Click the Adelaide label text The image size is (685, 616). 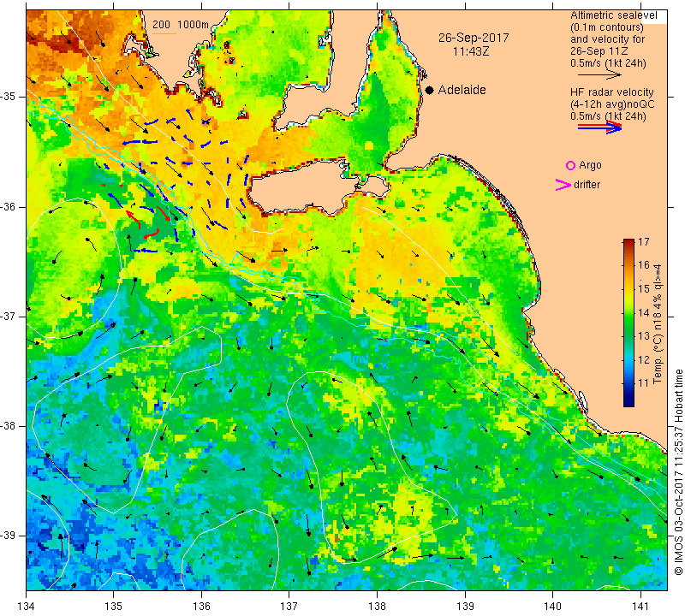point(462,90)
